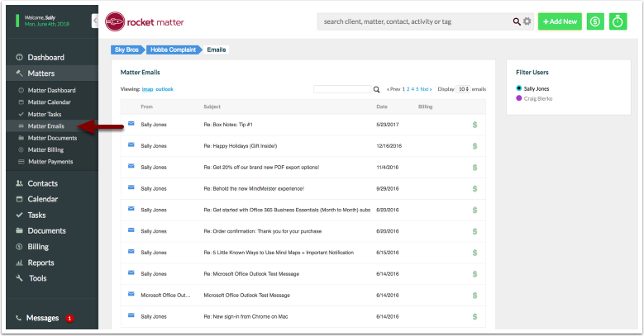Click Hobbs Complaint breadcrumb
Viewport: 644px width, 336px height.
(173, 50)
